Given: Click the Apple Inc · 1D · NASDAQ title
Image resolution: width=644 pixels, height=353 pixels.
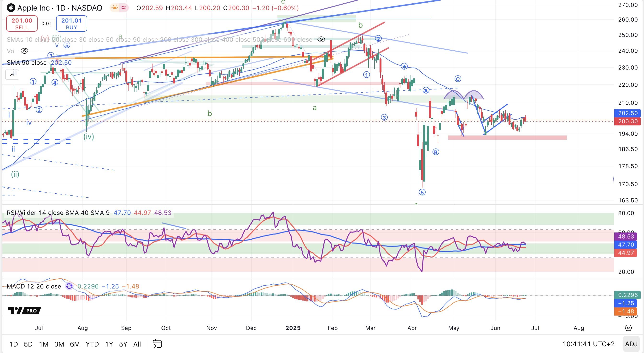Looking at the screenshot, I should coord(60,8).
